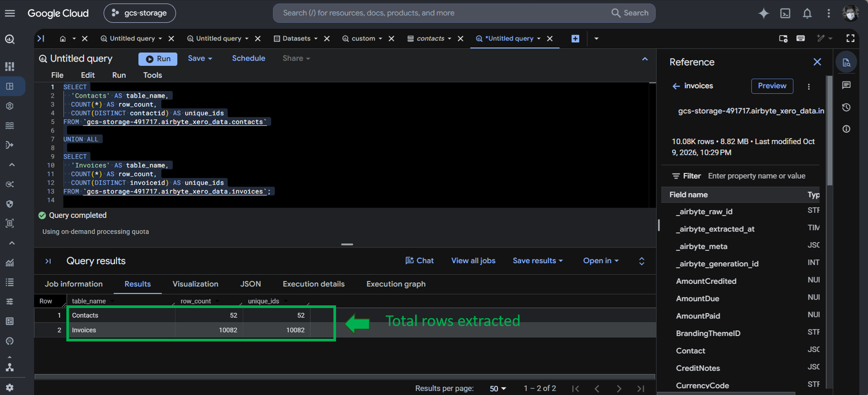The height and width of the screenshot is (395, 868).
Task: Open notifications bell
Action: click(x=807, y=13)
